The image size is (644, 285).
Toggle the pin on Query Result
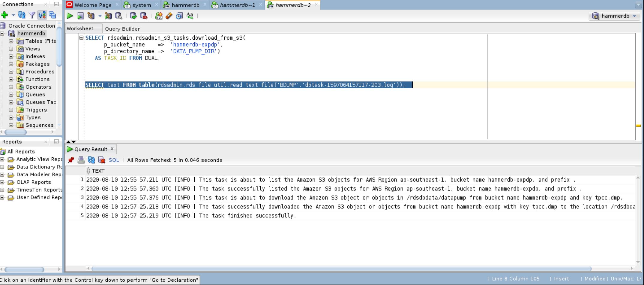pyautogui.click(x=71, y=160)
